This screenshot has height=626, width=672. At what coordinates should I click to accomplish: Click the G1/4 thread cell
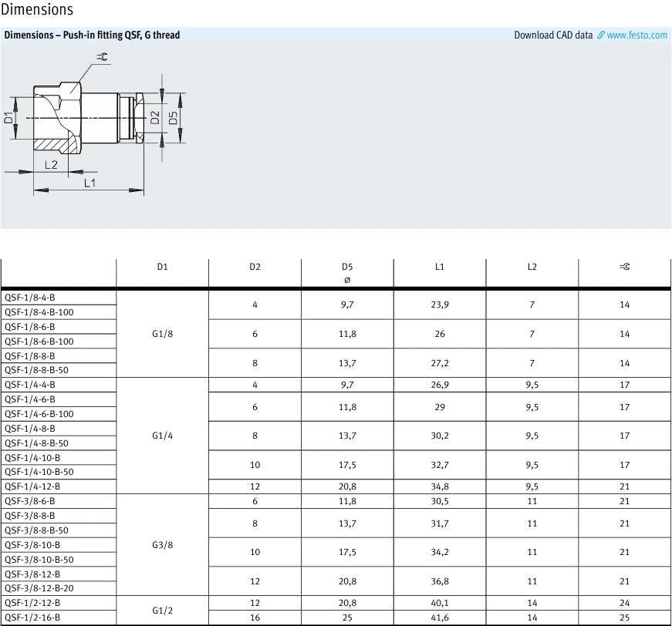click(x=163, y=436)
